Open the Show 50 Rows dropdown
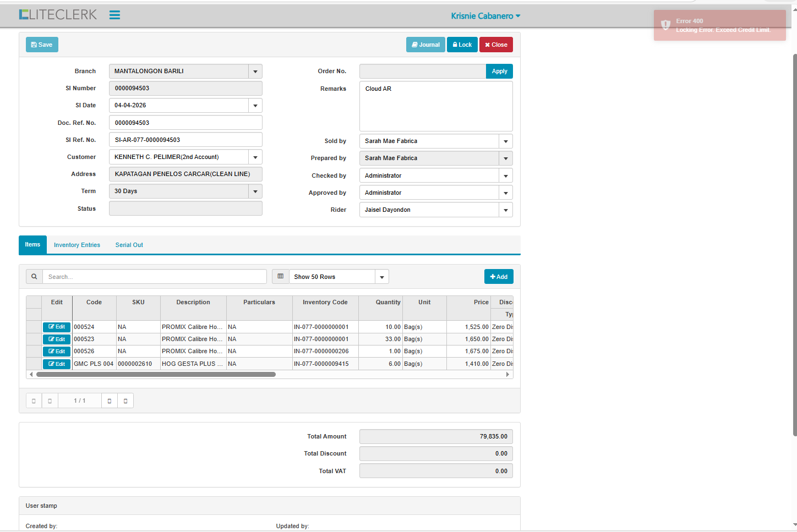797x532 pixels. click(381, 277)
